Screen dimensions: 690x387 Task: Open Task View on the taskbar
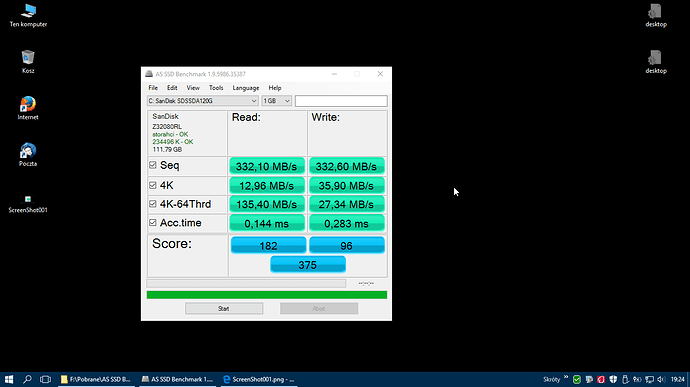click(45, 379)
